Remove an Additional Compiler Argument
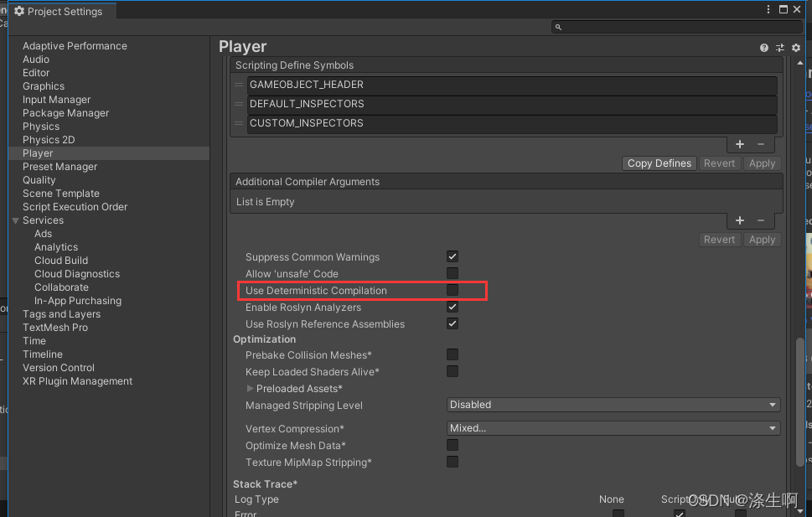Viewport: 812px width, 517px height. point(761,220)
